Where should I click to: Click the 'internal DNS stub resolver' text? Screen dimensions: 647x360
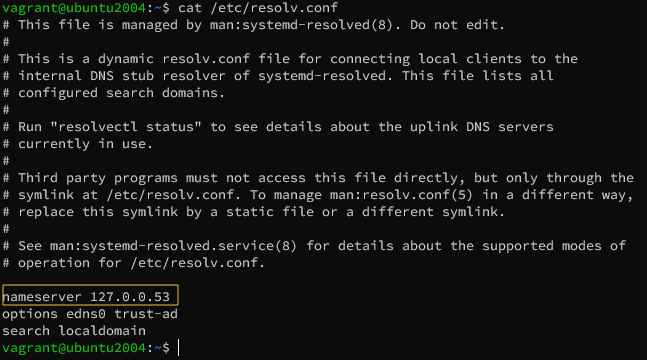pos(122,76)
